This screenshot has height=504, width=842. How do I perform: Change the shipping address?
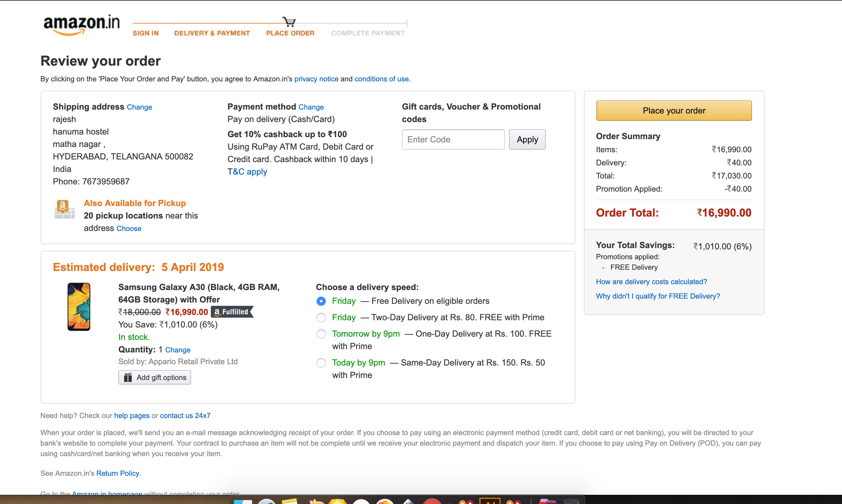139,107
